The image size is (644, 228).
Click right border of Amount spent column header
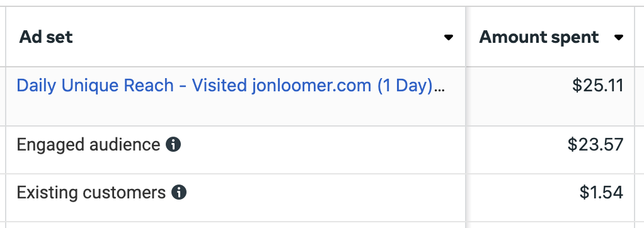click(635, 37)
